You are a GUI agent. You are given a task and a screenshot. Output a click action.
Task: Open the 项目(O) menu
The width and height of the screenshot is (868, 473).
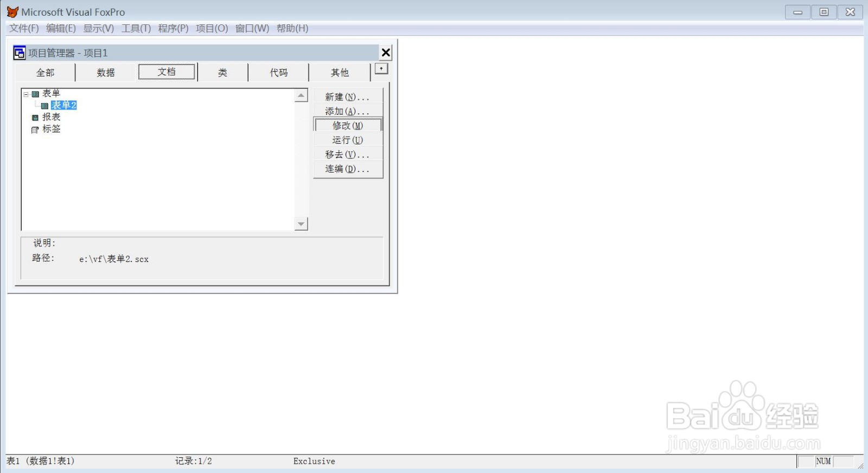coord(212,28)
